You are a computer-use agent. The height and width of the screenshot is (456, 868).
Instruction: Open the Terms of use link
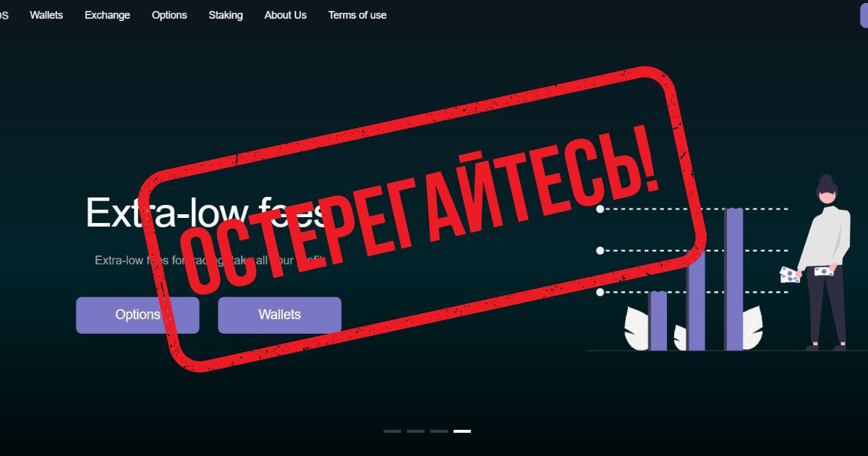tap(357, 14)
